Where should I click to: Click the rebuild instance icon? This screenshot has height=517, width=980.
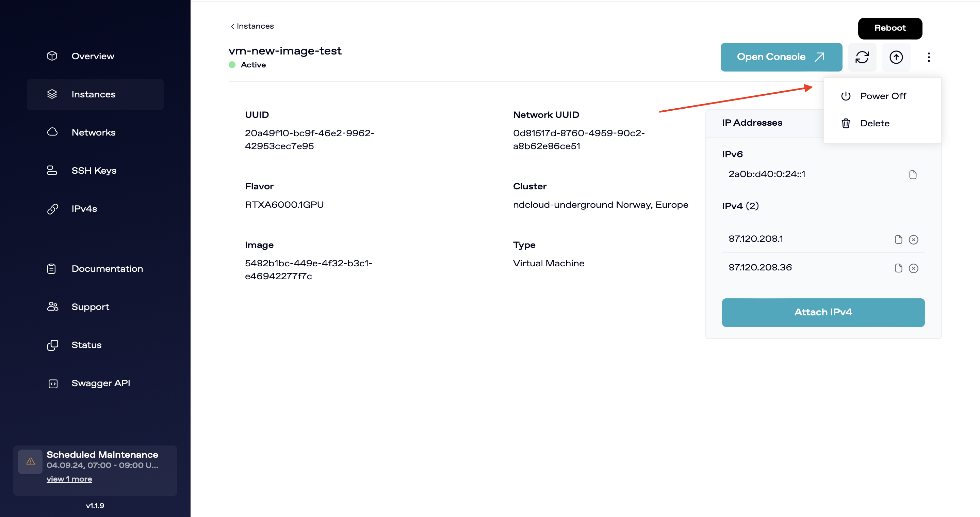tap(862, 57)
